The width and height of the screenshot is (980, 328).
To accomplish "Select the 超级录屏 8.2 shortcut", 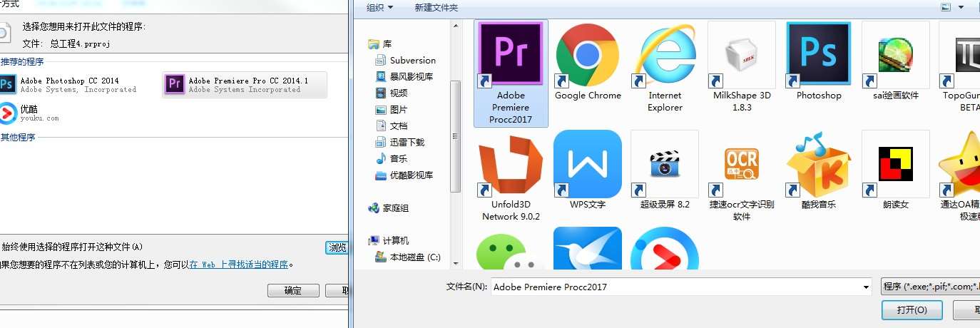I will [x=665, y=170].
